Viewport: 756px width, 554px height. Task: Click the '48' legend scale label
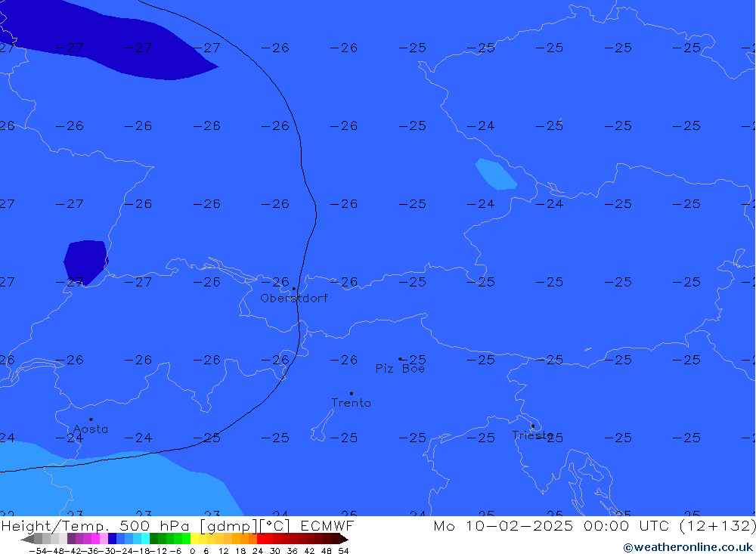pyautogui.click(x=327, y=551)
